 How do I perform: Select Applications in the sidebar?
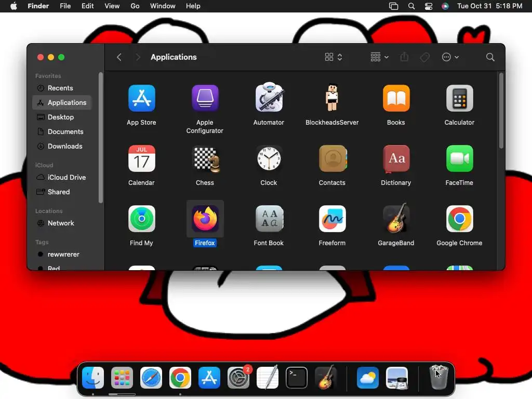tap(62, 102)
